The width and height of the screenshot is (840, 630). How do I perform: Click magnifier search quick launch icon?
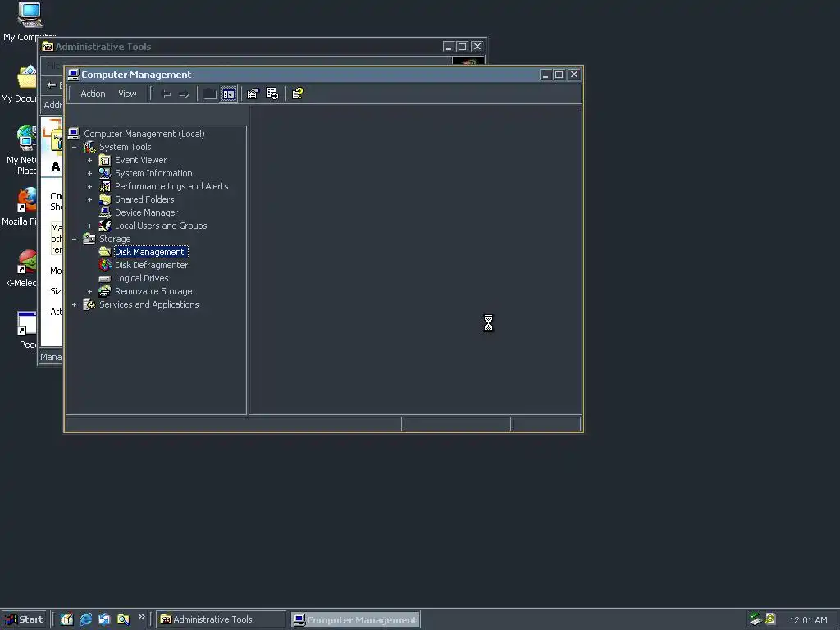pos(123,619)
